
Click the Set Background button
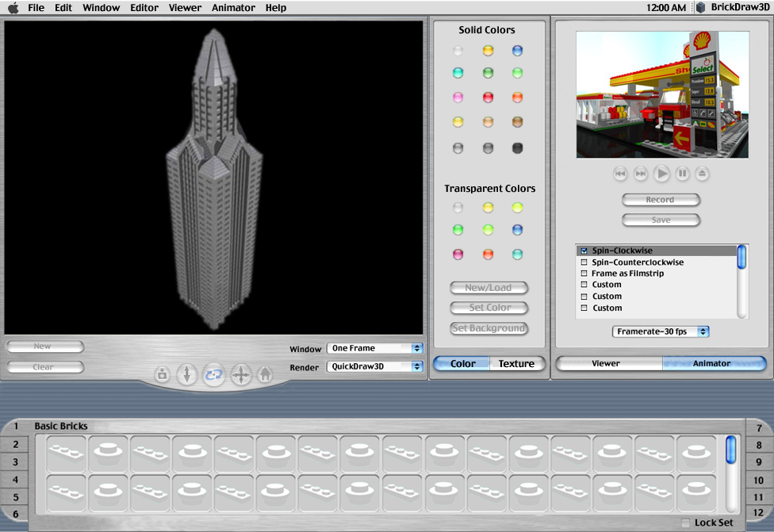tap(489, 328)
